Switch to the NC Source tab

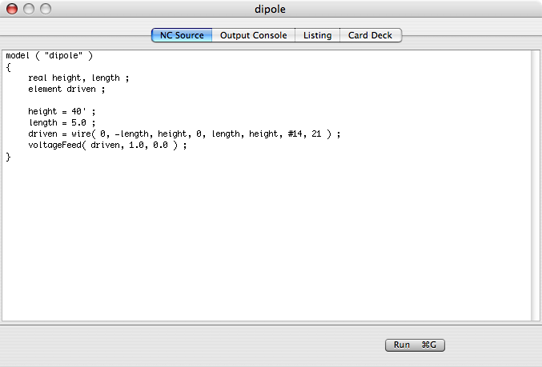pyautogui.click(x=182, y=35)
